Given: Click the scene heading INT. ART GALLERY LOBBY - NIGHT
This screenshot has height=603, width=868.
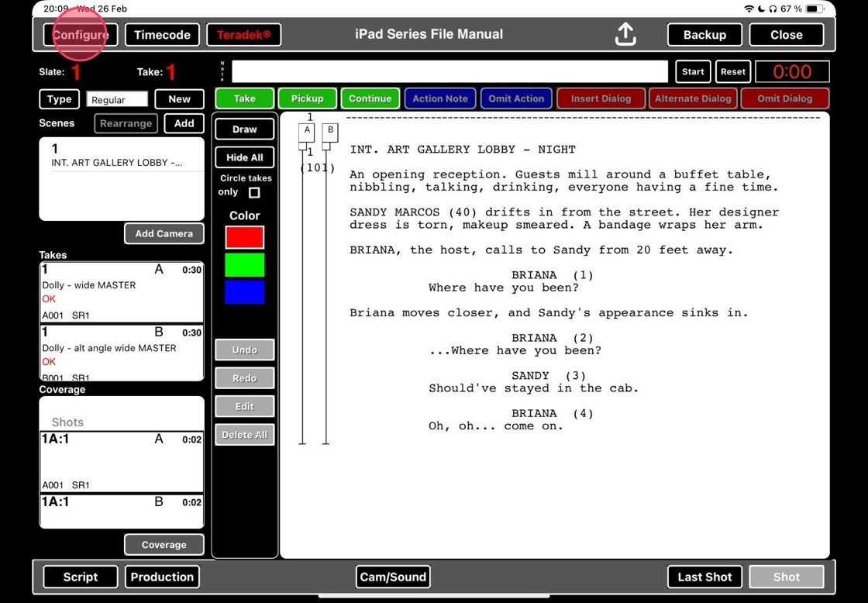Looking at the screenshot, I should coord(463,150).
